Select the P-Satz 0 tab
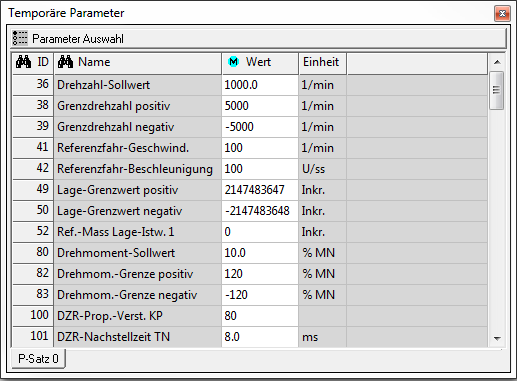517x381 pixels. 38,359
